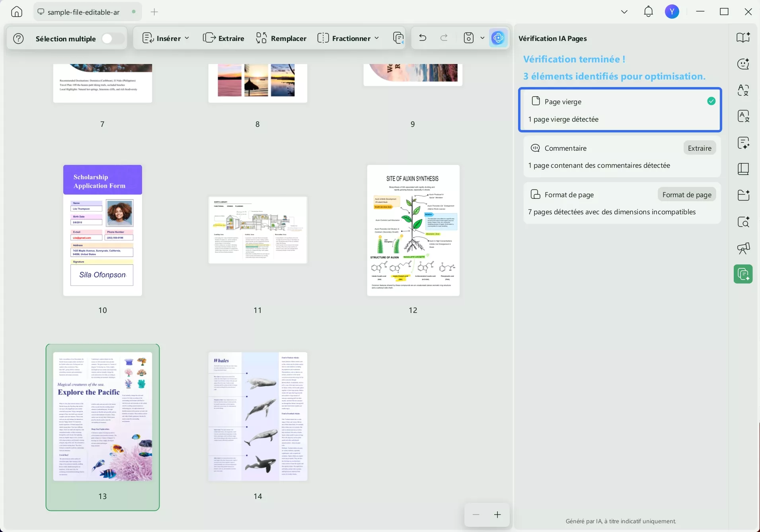Open the user account avatar

click(672, 12)
